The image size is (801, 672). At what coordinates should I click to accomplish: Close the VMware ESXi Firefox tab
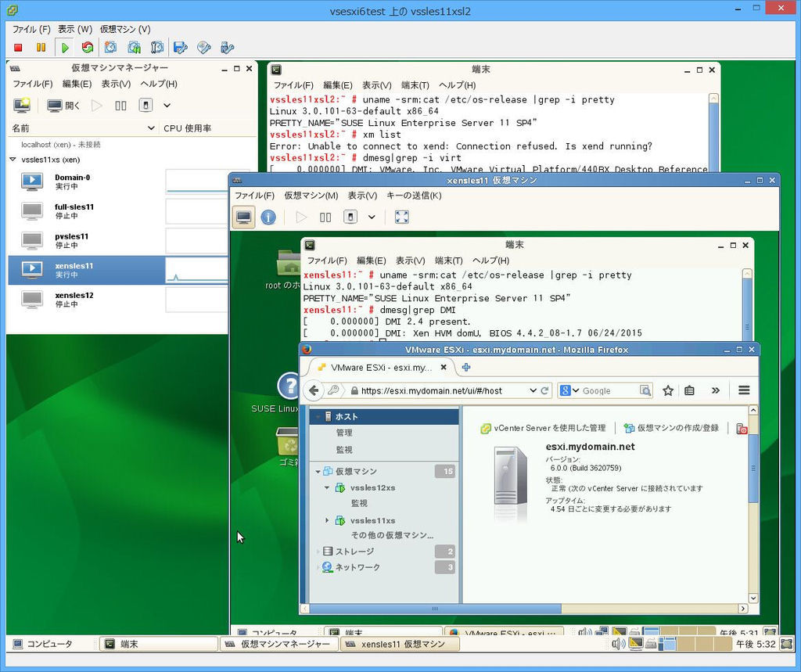pyautogui.click(x=444, y=368)
